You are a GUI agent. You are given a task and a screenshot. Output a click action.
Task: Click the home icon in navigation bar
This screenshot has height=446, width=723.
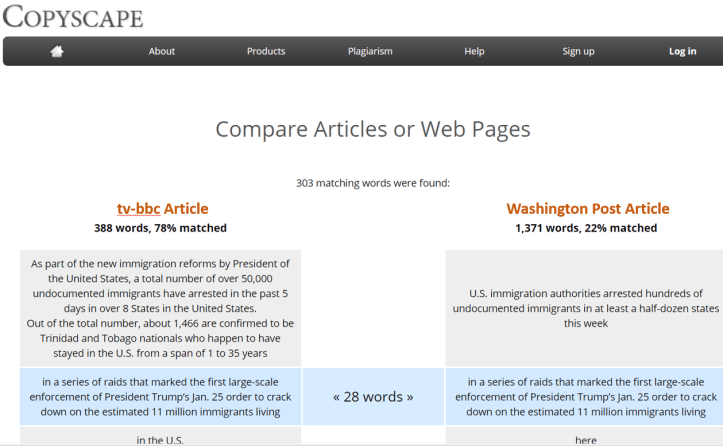click(x=57, y=51)
